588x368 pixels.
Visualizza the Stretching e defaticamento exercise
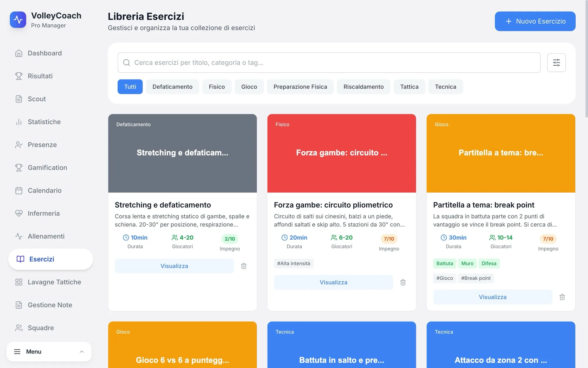click(174, 266)
